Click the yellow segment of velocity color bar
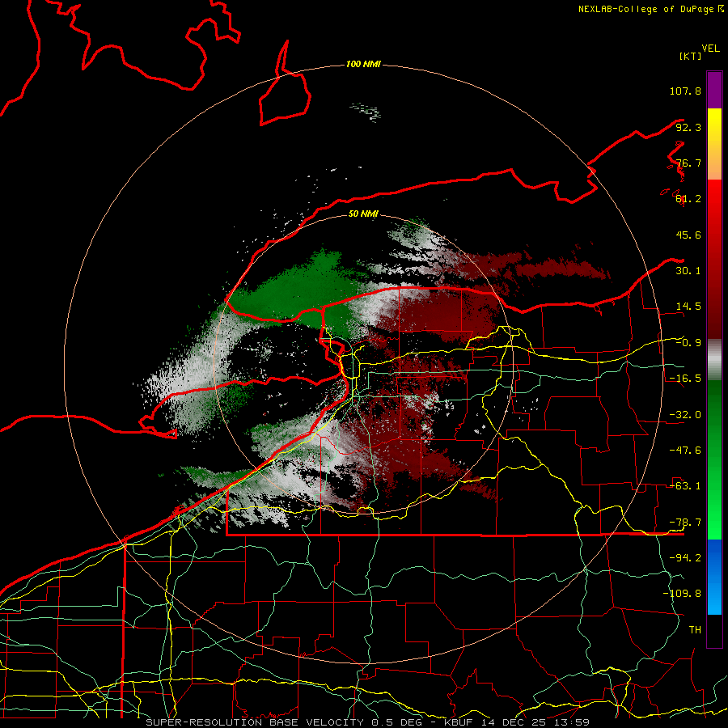This screenshot has width=728, height=728. 714,144
